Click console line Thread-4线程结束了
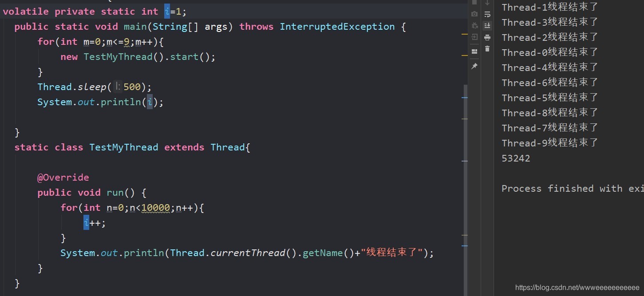 pos(550,67)
